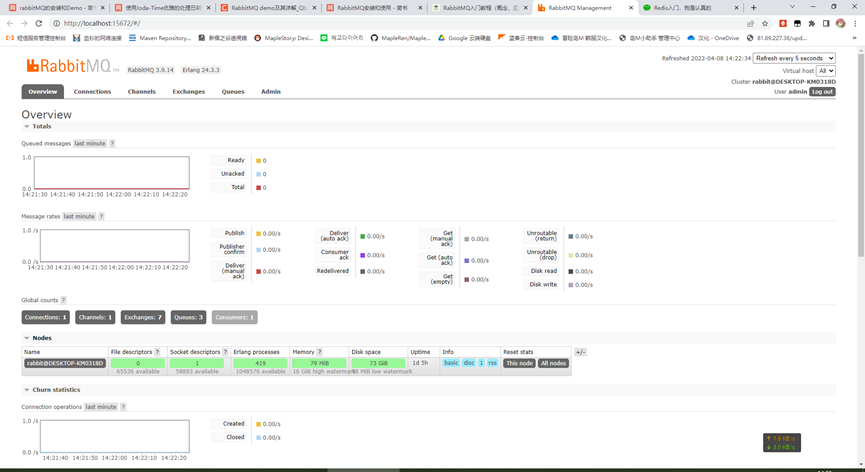Change Message rates last minute range

[79, 216]
